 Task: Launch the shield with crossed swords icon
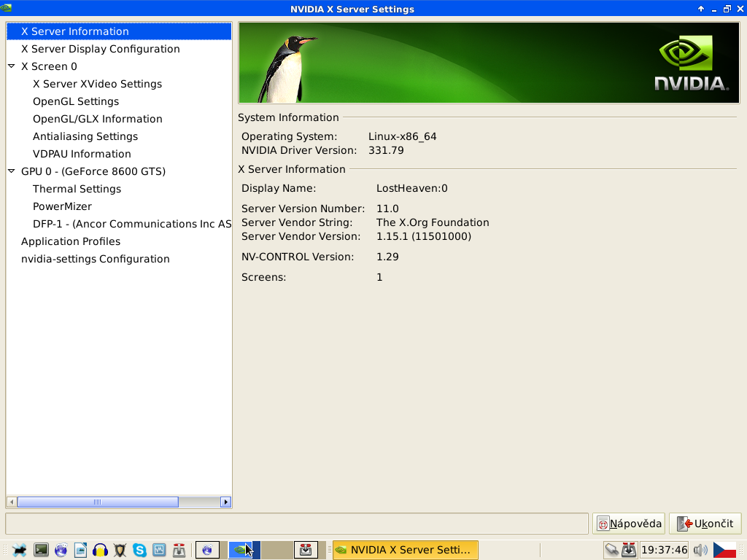click(x=120, y=550)
